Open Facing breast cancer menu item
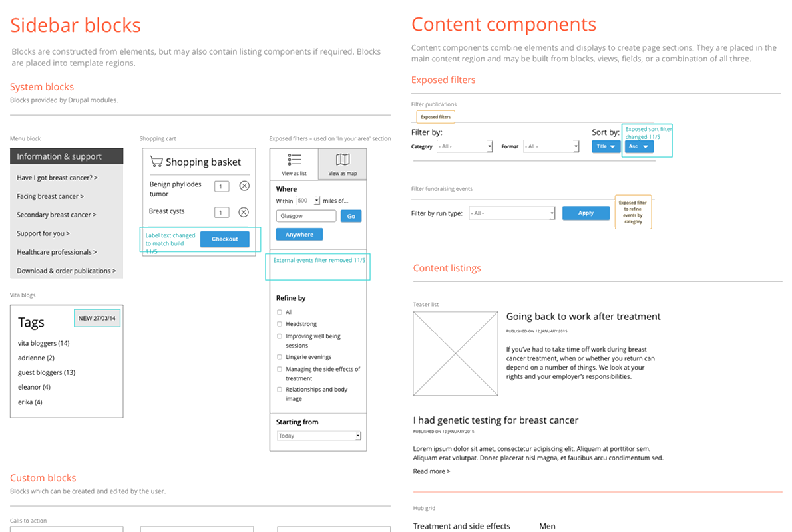 50,196
